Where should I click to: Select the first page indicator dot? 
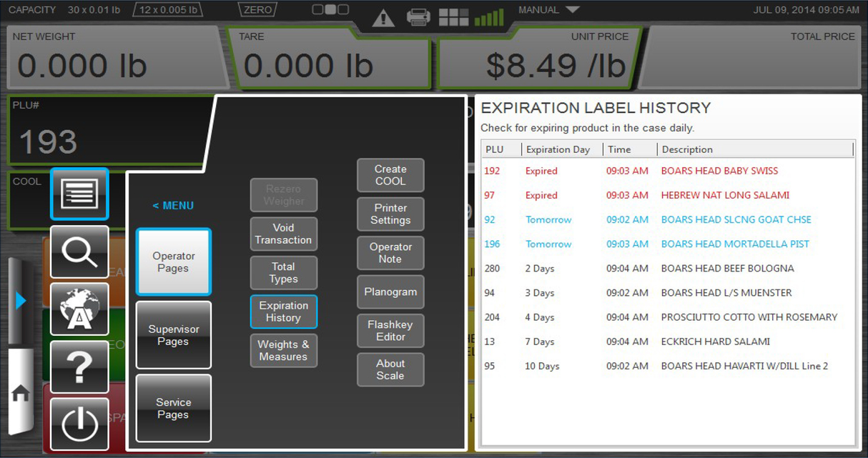[317, 9]
